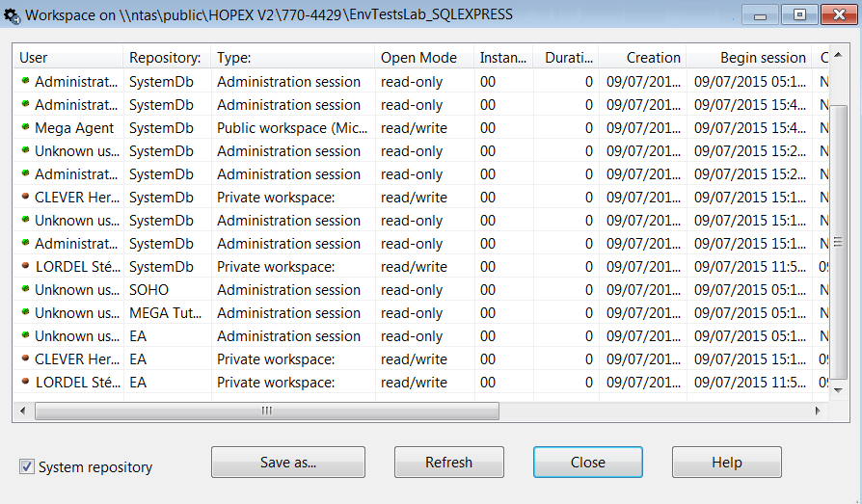Viewport: 862px width, 504px height.
Task: Click the vertical scrollbar down arrow
Action: click(x=839, y=392)
